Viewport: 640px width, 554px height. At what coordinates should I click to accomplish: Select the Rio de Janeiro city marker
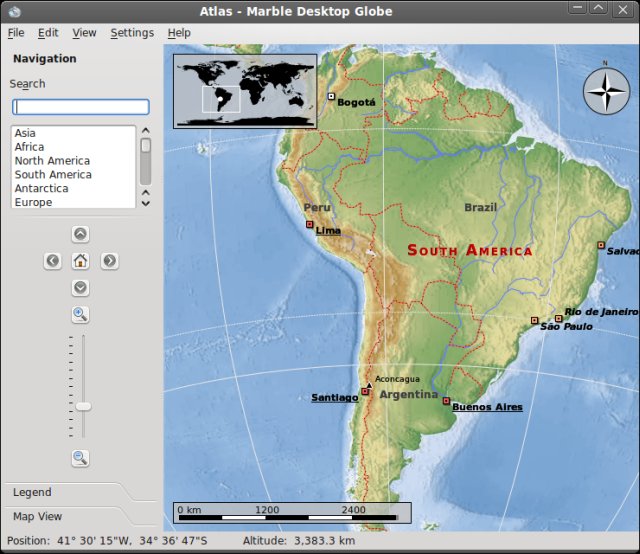click(x=559, y=318)
